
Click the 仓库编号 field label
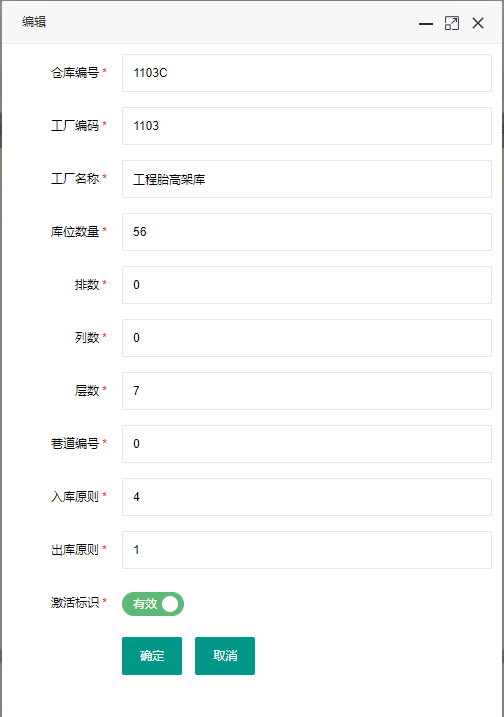75,73
